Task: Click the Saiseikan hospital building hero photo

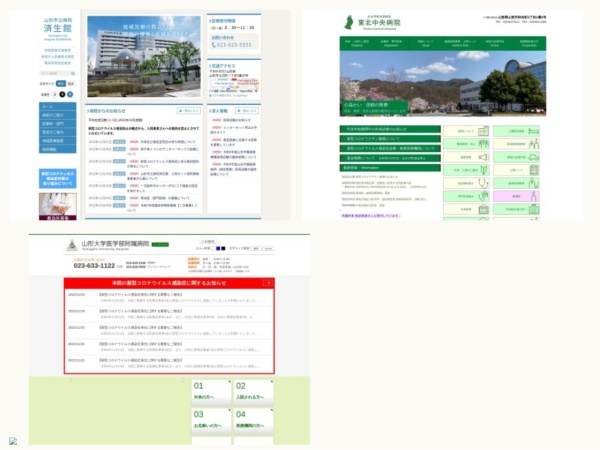Action: click(x=144, y=57)
